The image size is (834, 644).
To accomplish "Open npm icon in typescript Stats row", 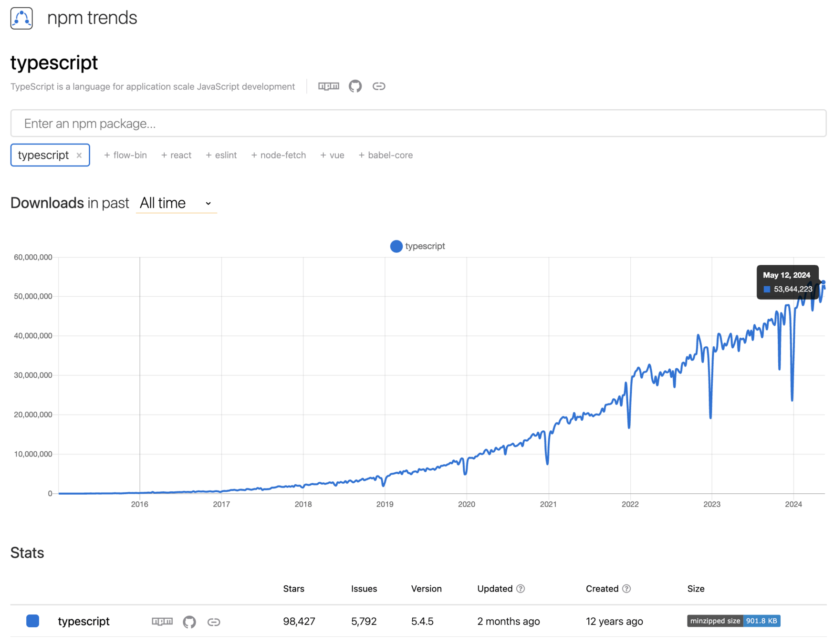I will point(162,621).
